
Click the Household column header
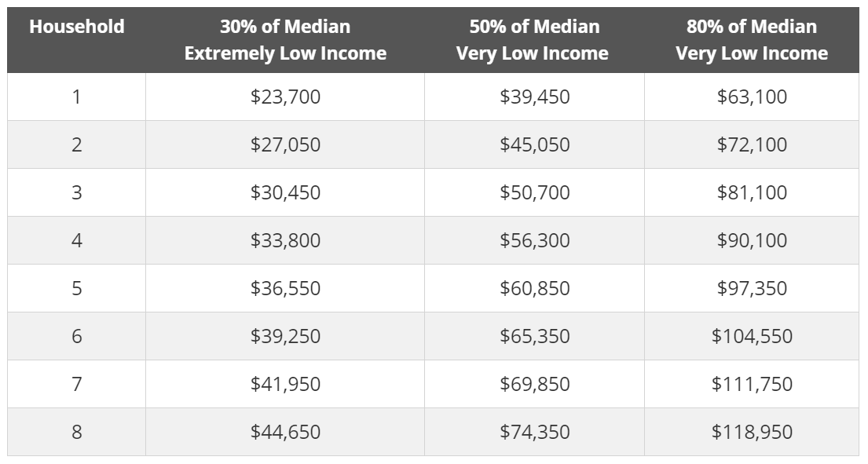pyautogui.click(x=76, y=27)
